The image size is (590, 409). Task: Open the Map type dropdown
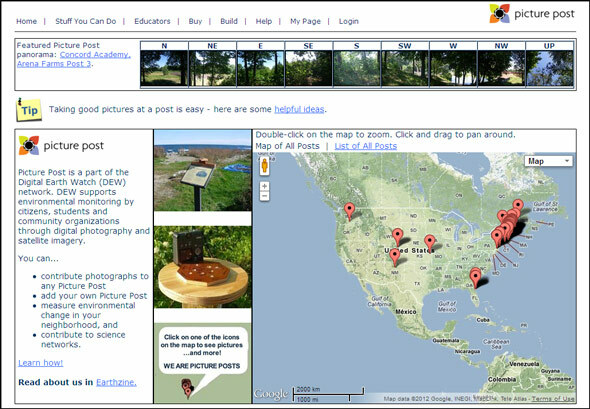click(x=549, y=161)
